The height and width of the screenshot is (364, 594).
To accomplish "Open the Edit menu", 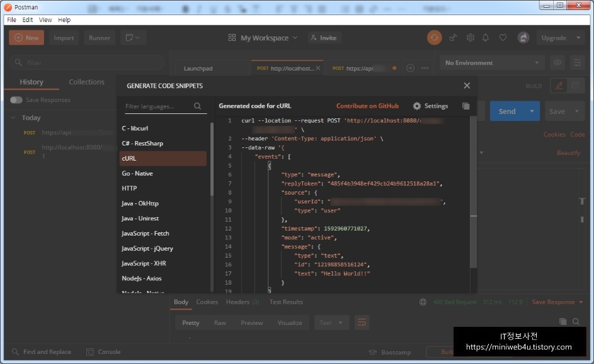I will point(27,20).
